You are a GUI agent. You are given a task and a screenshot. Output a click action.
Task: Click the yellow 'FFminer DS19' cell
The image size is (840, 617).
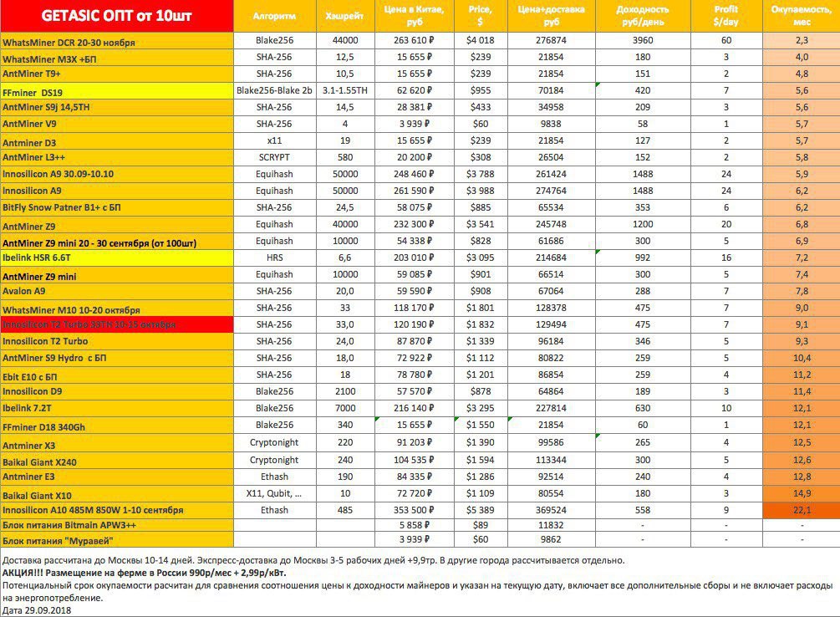[117, 90]
